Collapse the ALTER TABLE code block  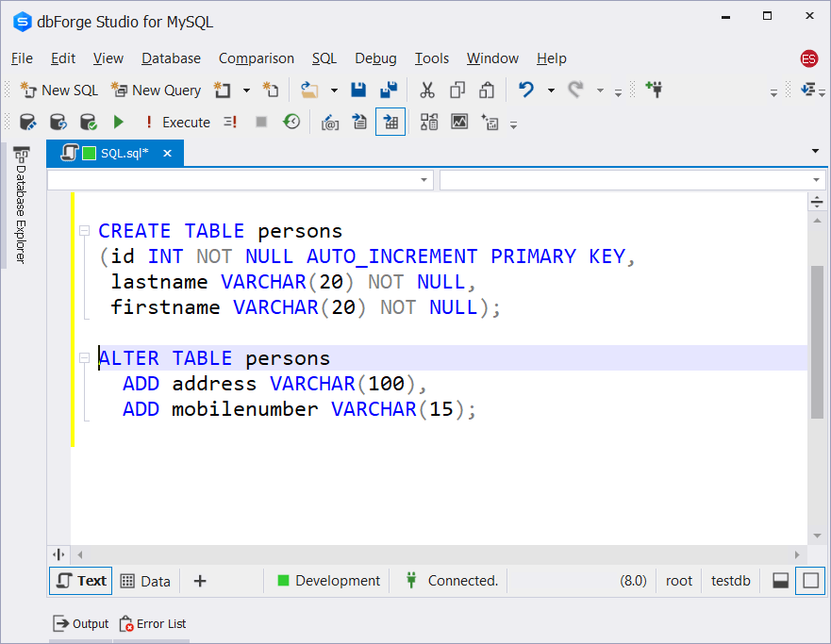click(x=84, y=358)
